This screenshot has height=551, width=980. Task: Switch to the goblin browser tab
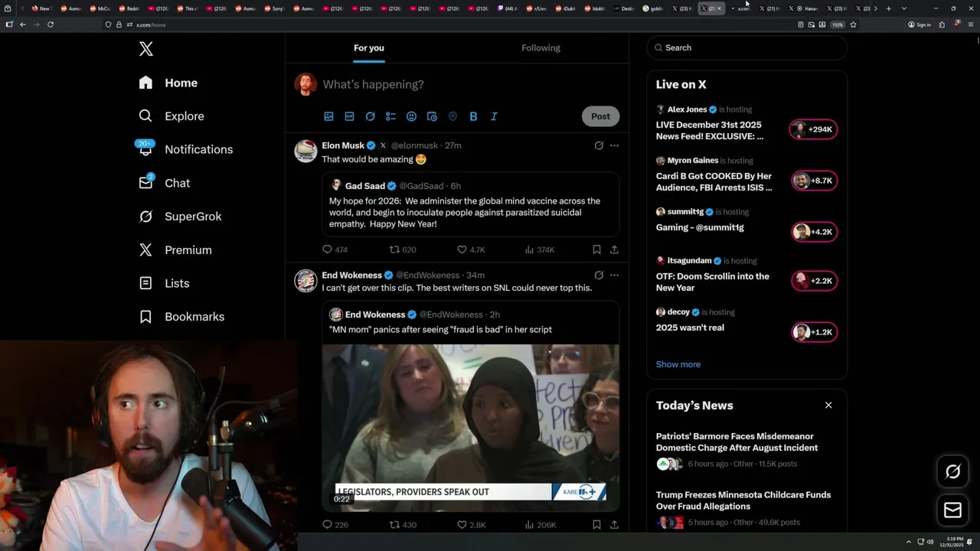point(653,8)
